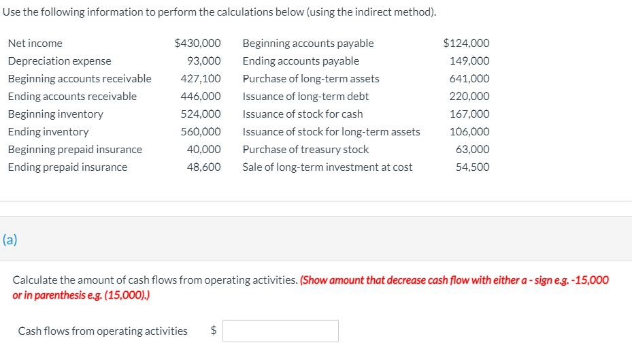Select value 149,000

point(469,61)
